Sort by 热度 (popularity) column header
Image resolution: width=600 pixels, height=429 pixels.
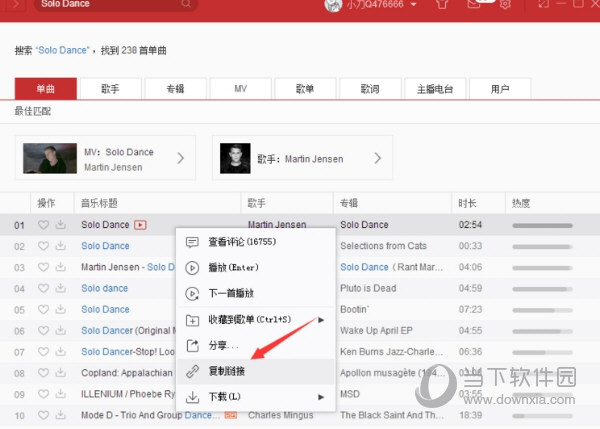click(x=553, y=203)
